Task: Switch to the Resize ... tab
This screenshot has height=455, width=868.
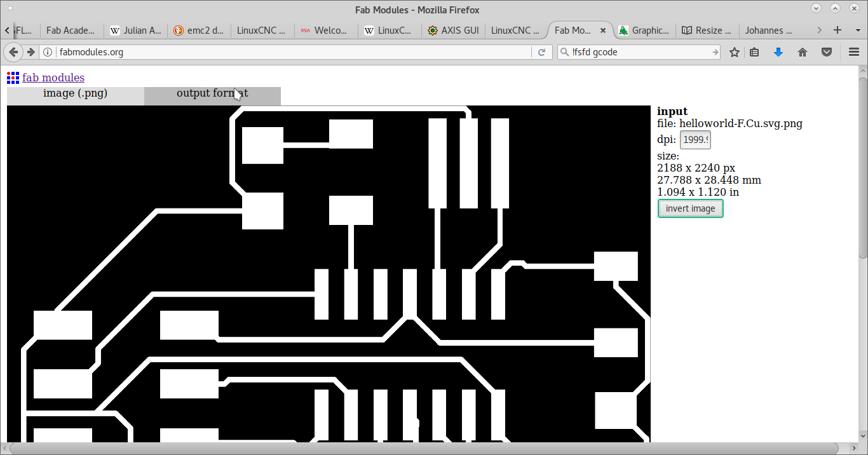Action: [x=707, y=30]
